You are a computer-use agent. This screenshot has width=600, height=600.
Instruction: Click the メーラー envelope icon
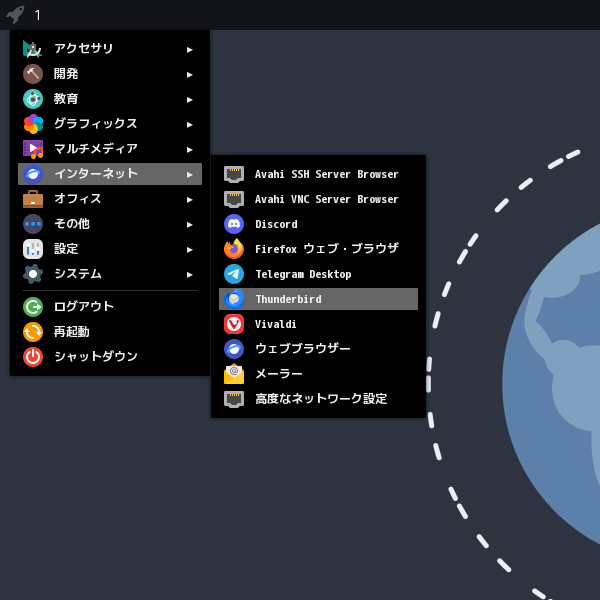click(x=234, y=374)
